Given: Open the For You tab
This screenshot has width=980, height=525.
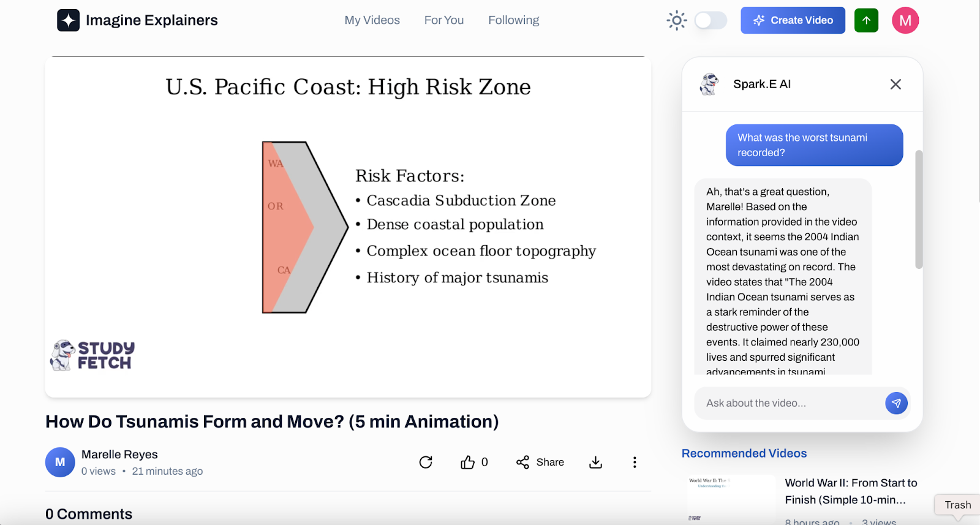Looking at the screenshot, I should 444,20.
